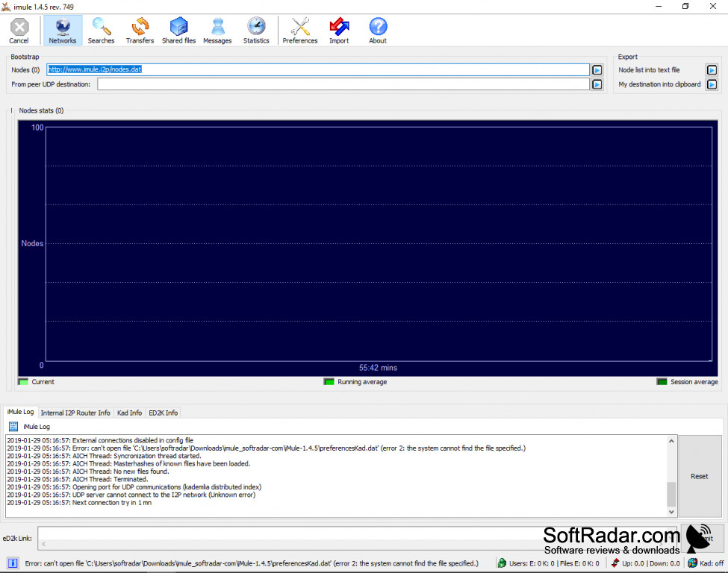Click the 'Nodes stats (0)' heading
728x573 pixels.
[41, 110]
